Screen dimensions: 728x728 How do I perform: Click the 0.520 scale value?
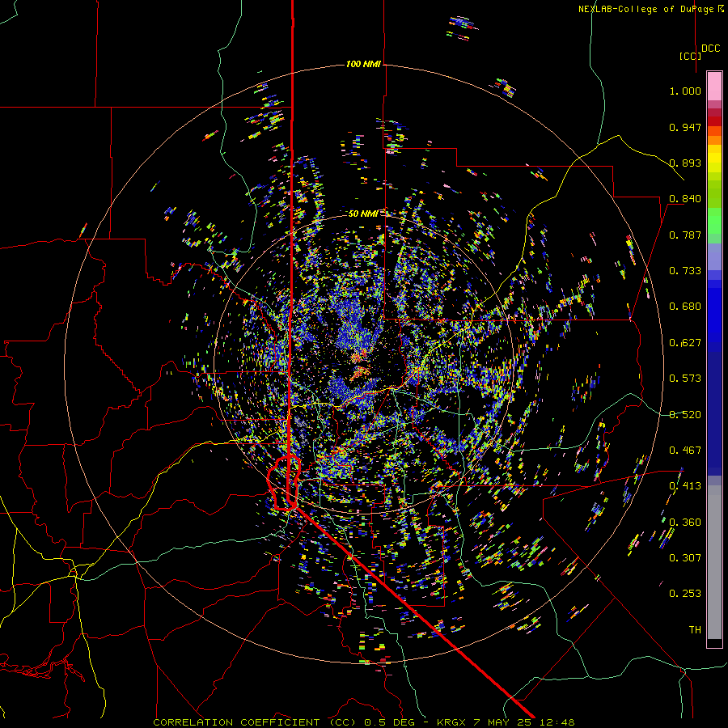coord(685,415)
